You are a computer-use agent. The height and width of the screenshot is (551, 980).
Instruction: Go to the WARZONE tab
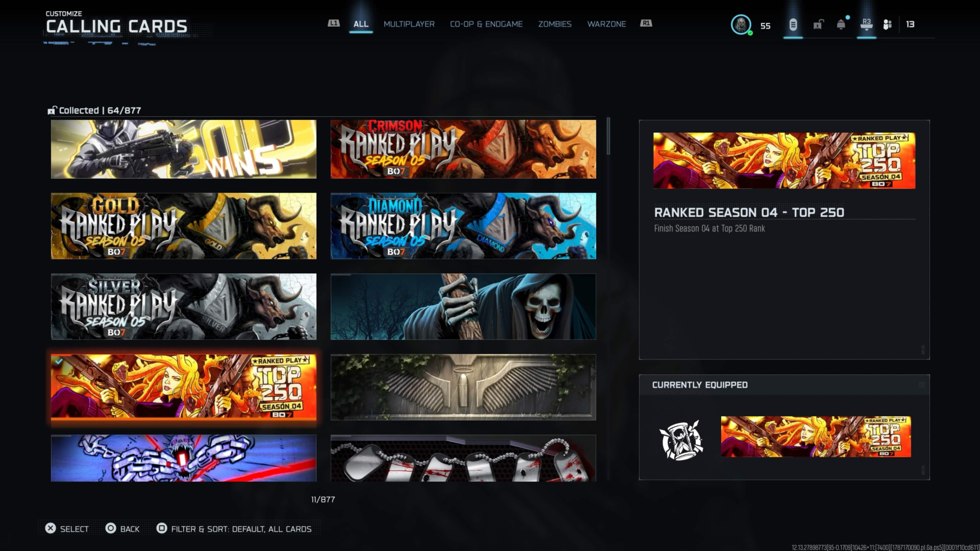(606, 24)
